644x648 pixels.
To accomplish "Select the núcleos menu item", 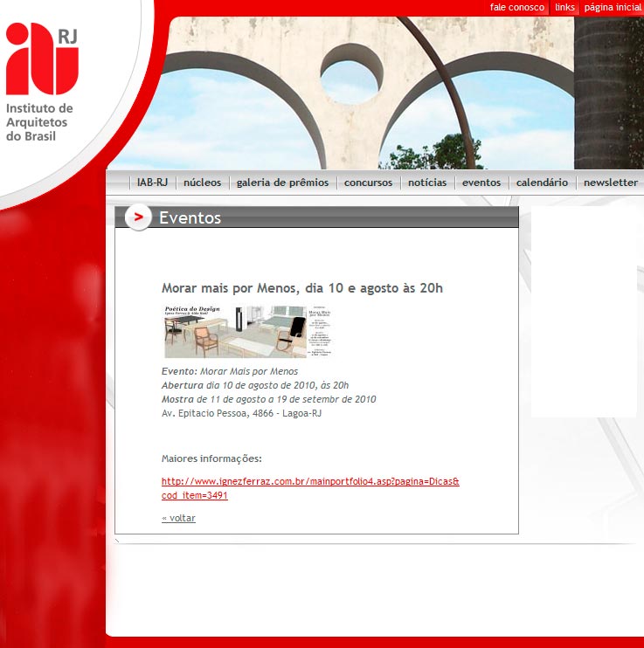I will point(202,183).
